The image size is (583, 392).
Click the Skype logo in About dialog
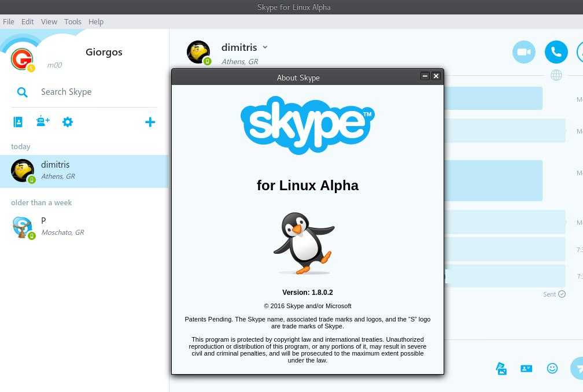308,125
